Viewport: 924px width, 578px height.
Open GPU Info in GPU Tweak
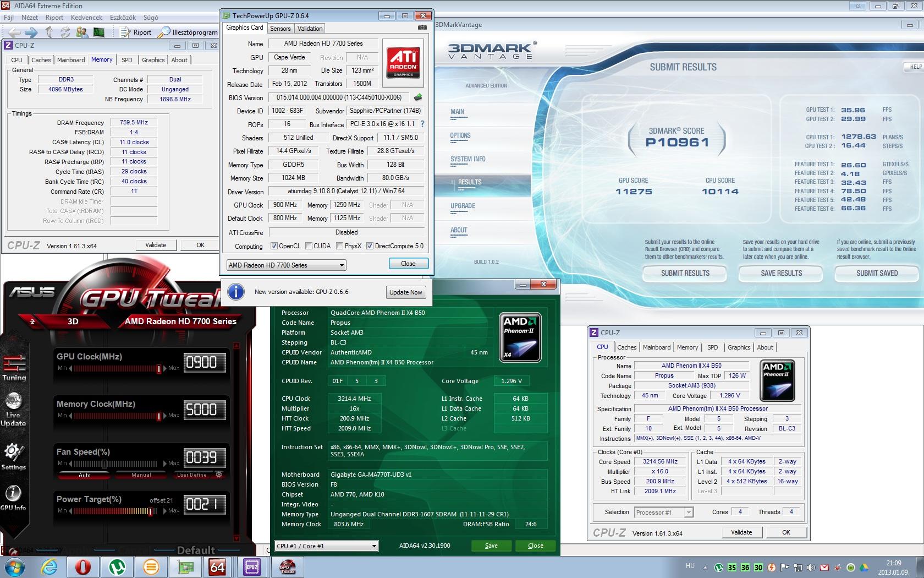(13, 498)
